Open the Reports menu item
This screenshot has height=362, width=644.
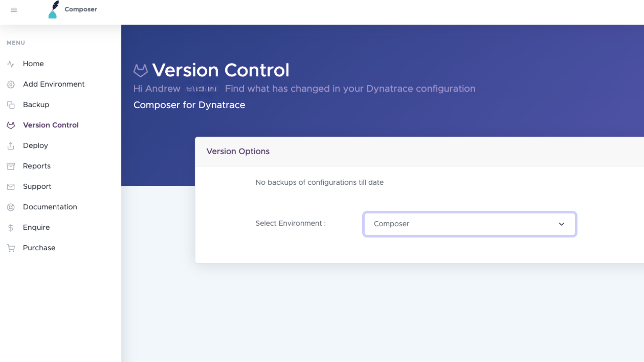point(37,166)
